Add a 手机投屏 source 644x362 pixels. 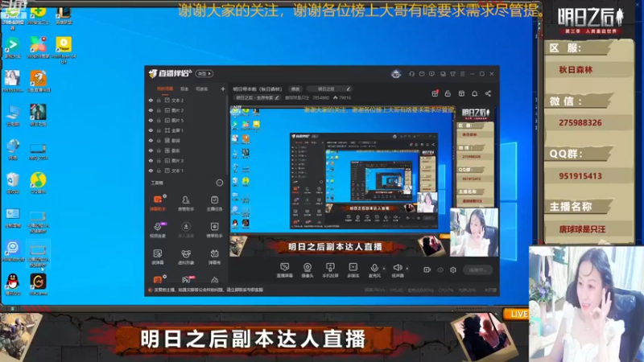point(330,270)
